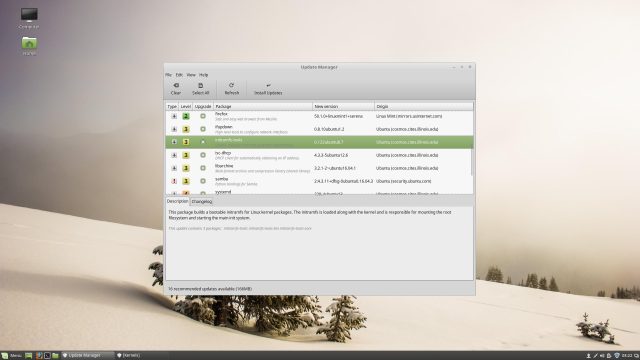Screen dimensions: 640x360
Task: Click the firefox origin Linux Mint cell
Action: [409, 116]
